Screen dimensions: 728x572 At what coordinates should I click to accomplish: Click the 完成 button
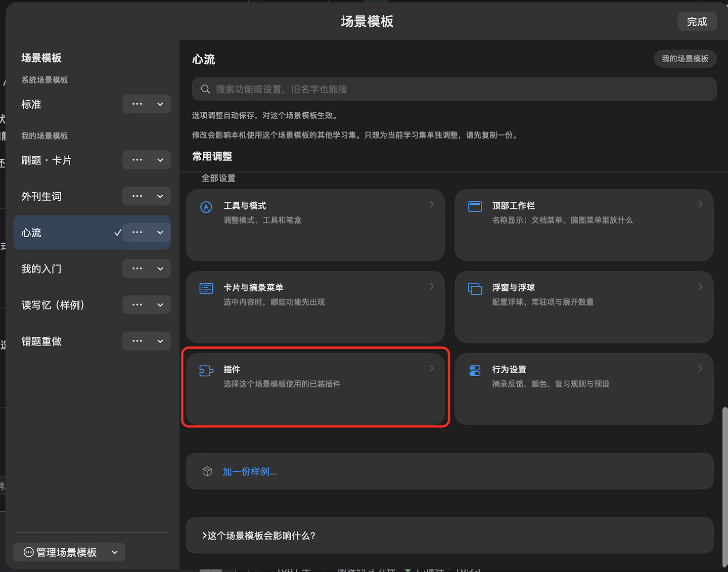(x=697, y=21)
